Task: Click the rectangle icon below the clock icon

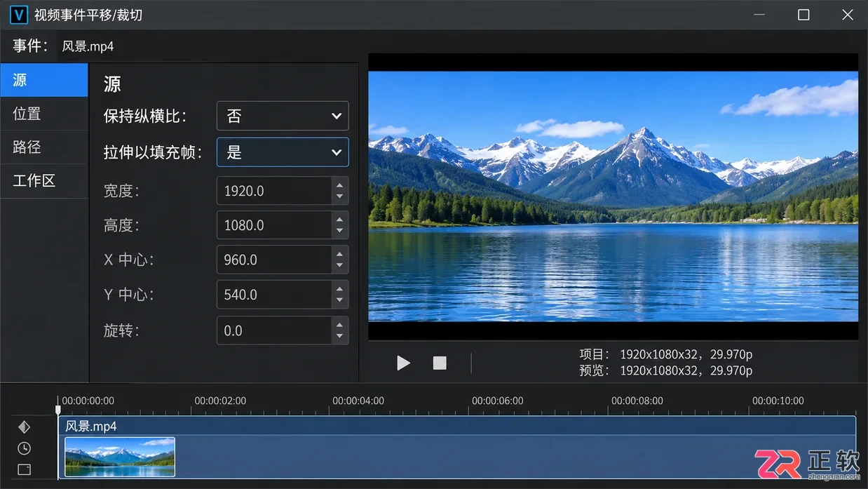Action: (x=24, y=469)
